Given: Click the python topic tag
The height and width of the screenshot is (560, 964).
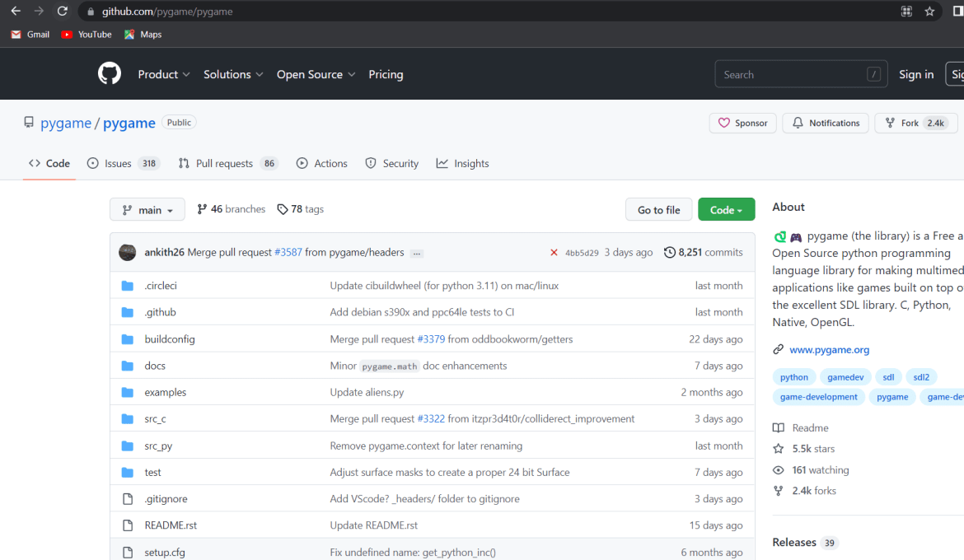Looking at the screenshot, I should coord(793,377).
